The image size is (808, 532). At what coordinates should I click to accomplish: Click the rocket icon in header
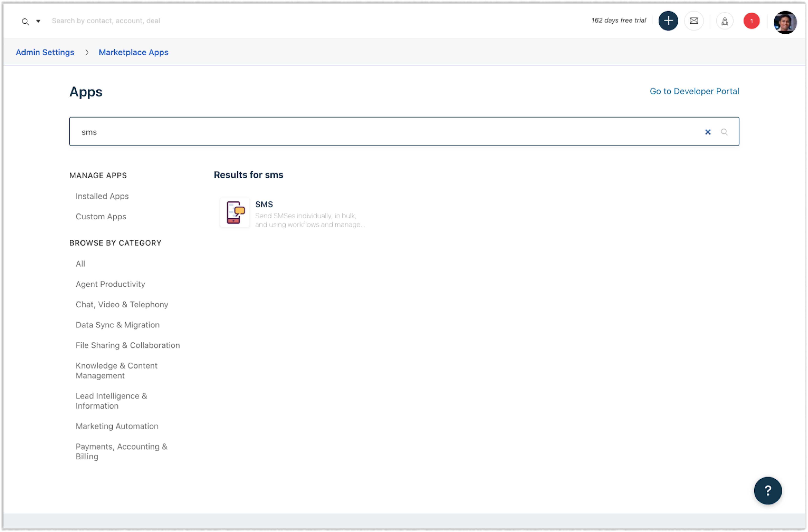724,21
